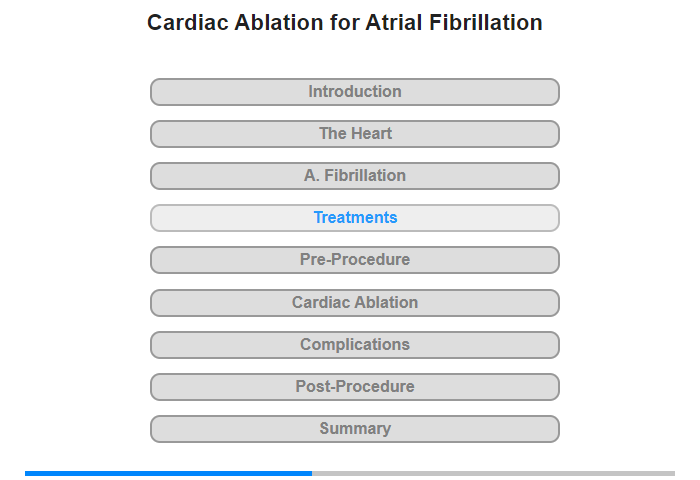The image size is (700, 480).
Task: Go to The Heart section
Action: [x=354, y=134]
